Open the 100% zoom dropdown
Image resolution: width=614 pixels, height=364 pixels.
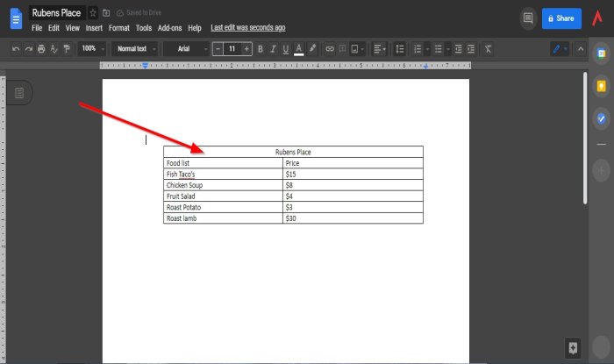pos(92,48)
